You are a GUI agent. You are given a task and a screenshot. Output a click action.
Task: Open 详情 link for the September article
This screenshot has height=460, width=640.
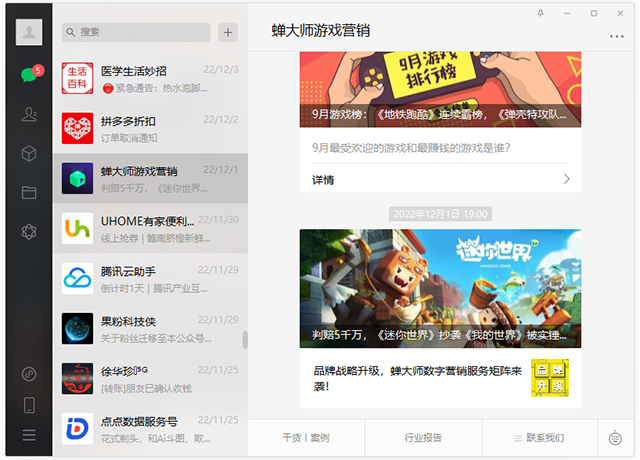point(323,180)
